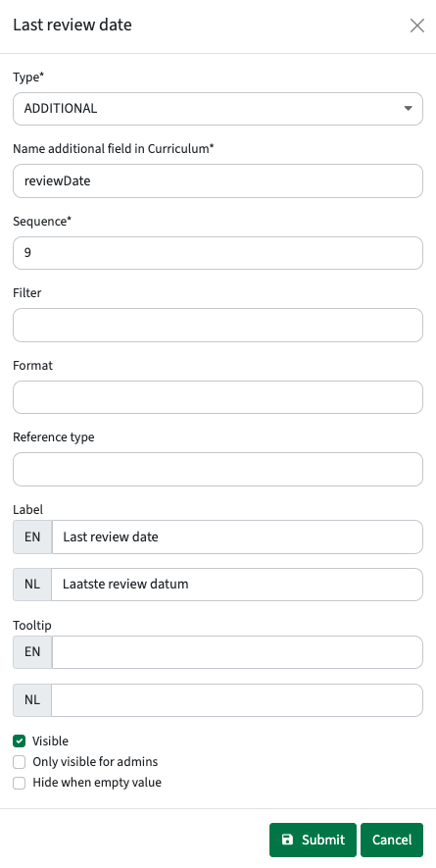Viewport: 436px width, 868px height.
Task: Click into the Format input field
Action: pos(218,397)
